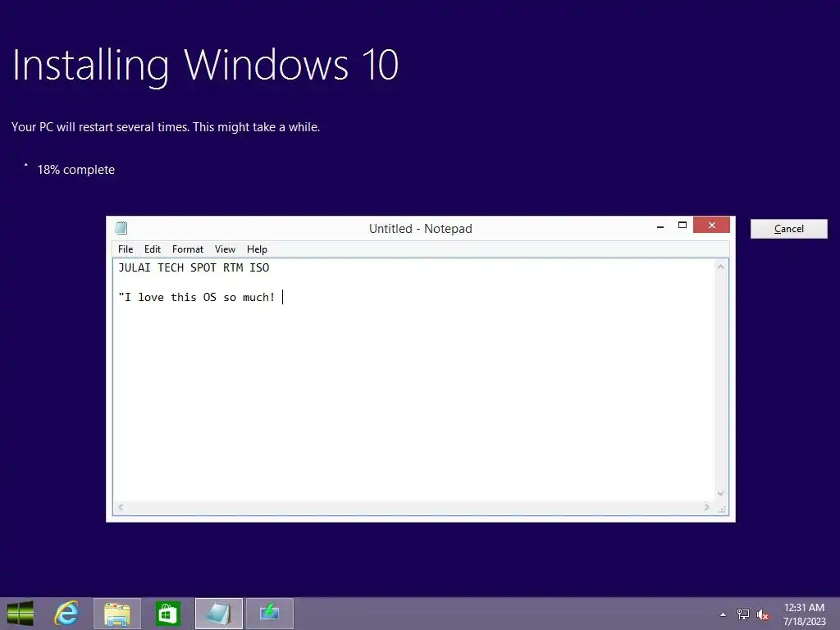Open the Format menu in Notepad
This screenshot has height=630, width=840.
click(x=188, y=249)
